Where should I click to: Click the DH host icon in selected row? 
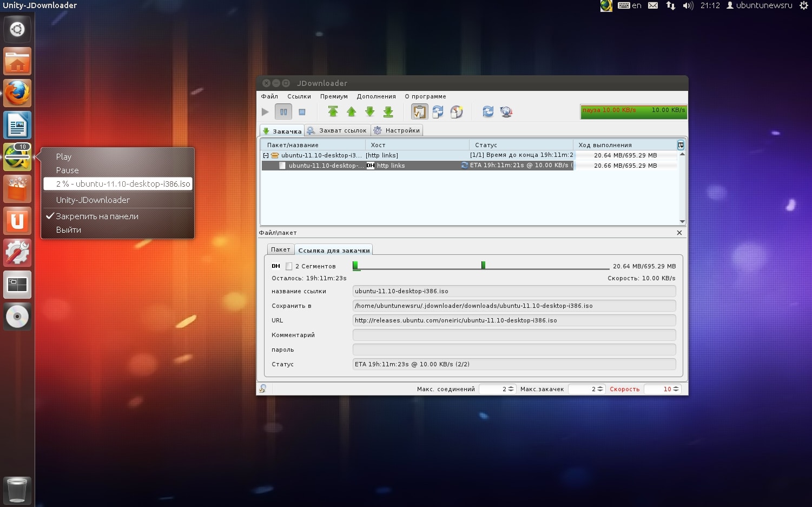click(x=371, y=166)
